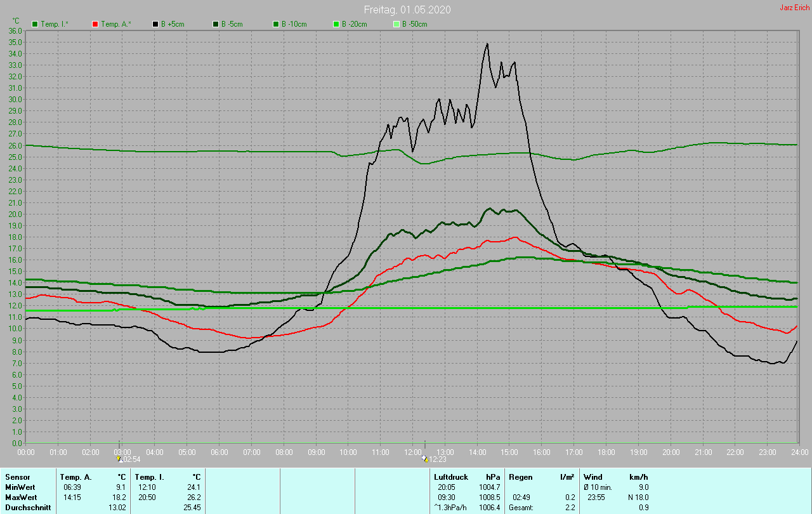Click the 12:00 label on time axis

pos(414,452)
